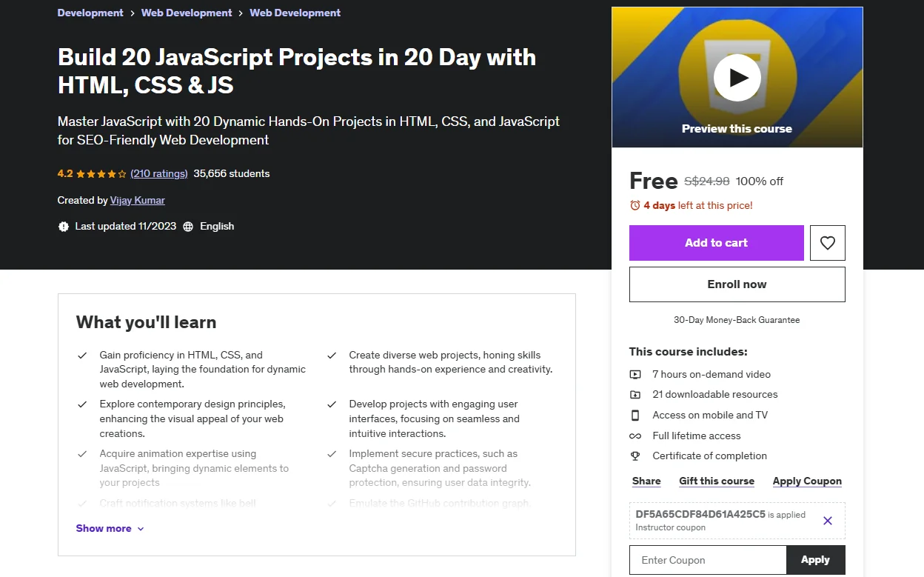Click the Free price label
This screenshot has width=924, height=577.
[654, 181]
